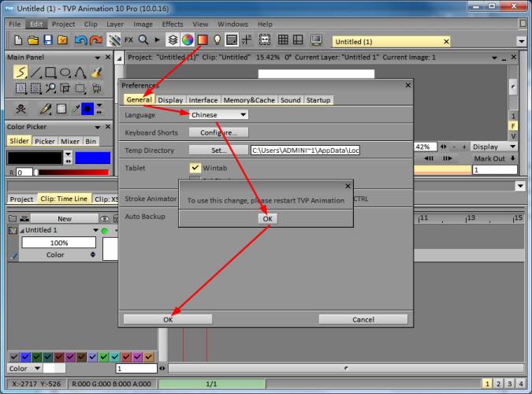Expand the Main Panel menu arrow

click(98, 58)
